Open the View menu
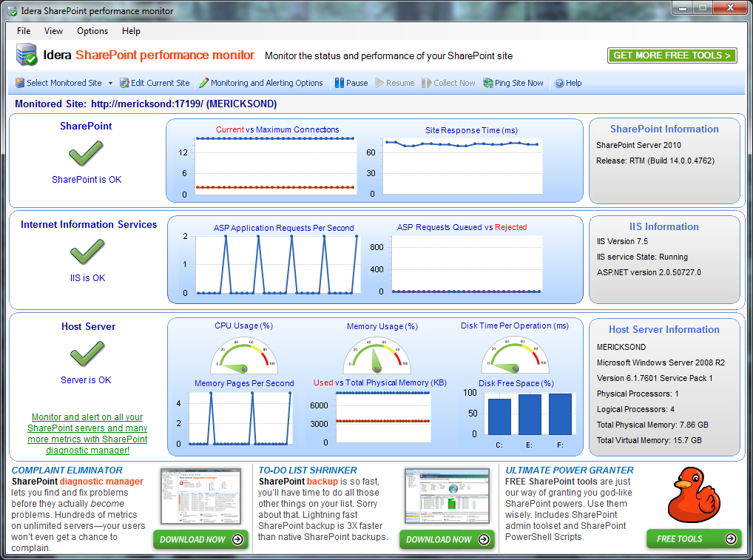 pyautogui.click(x=53, y=31)
